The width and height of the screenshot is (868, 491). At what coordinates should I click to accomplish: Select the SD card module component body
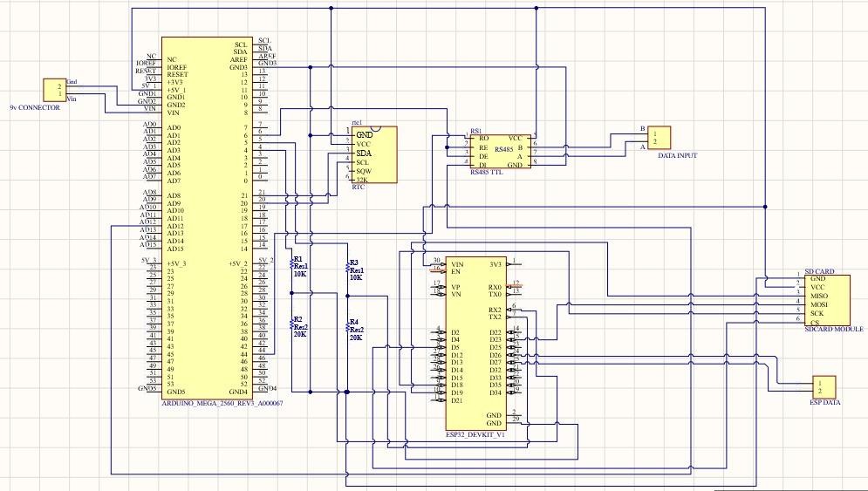(x=827, y=300)
